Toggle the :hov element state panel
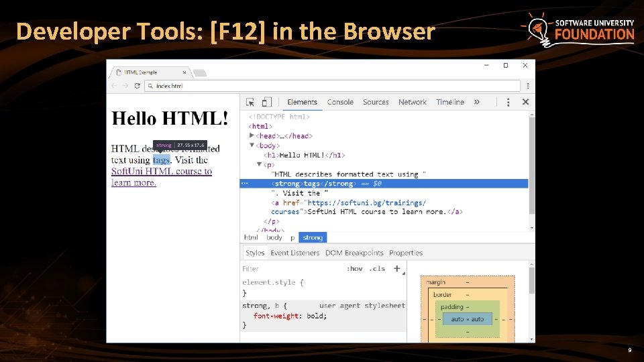 coord(354,268)
